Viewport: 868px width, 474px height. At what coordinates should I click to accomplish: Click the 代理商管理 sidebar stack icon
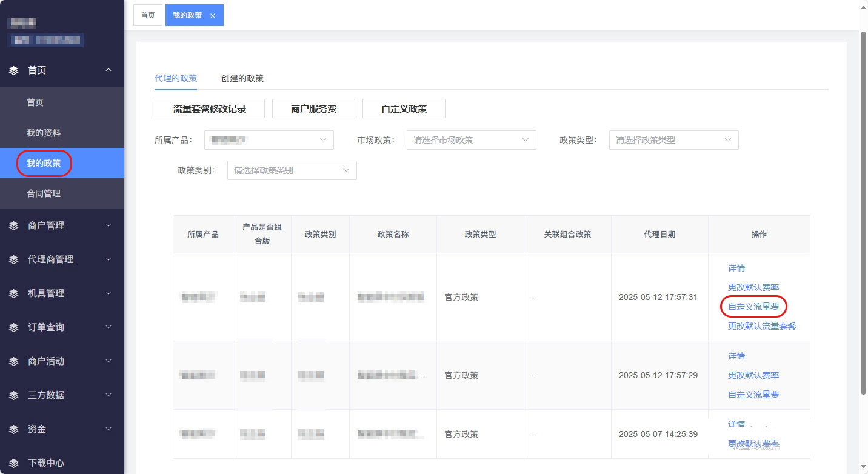pyautogui.click(x=14, y=259)
